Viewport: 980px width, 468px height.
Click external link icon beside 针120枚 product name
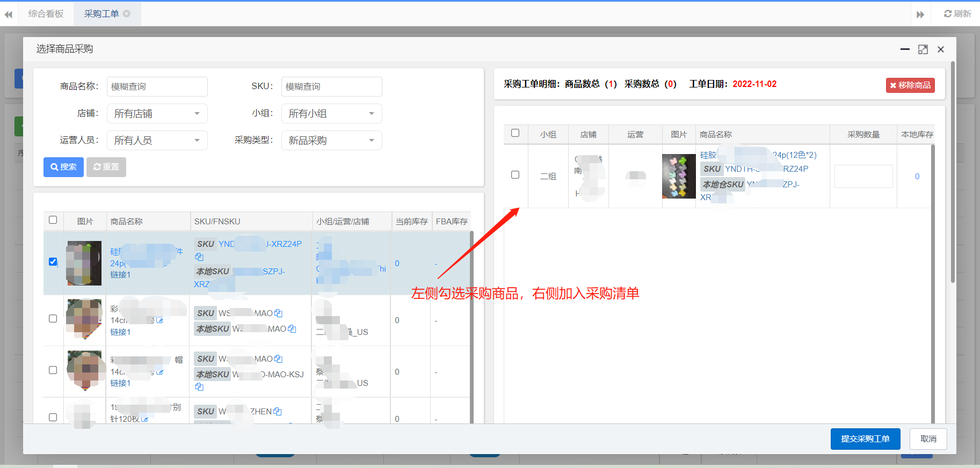click(x=144, y=419)
